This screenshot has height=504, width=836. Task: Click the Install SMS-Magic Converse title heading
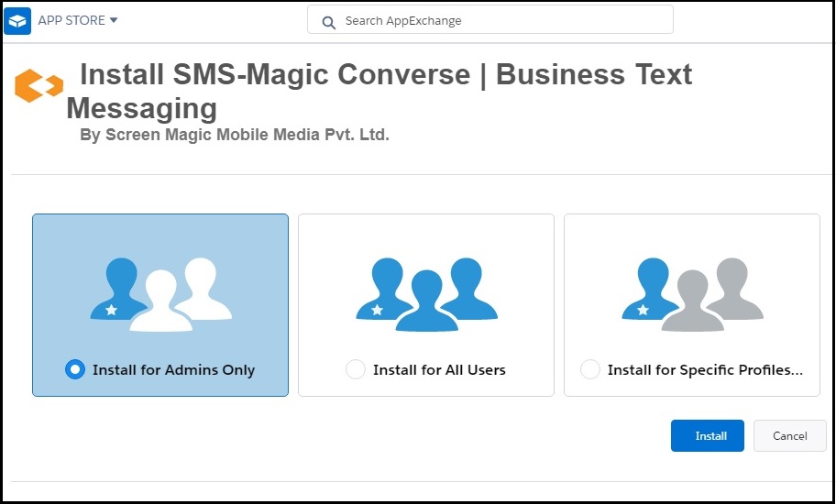pyautogui.click(x=379, y=91)
